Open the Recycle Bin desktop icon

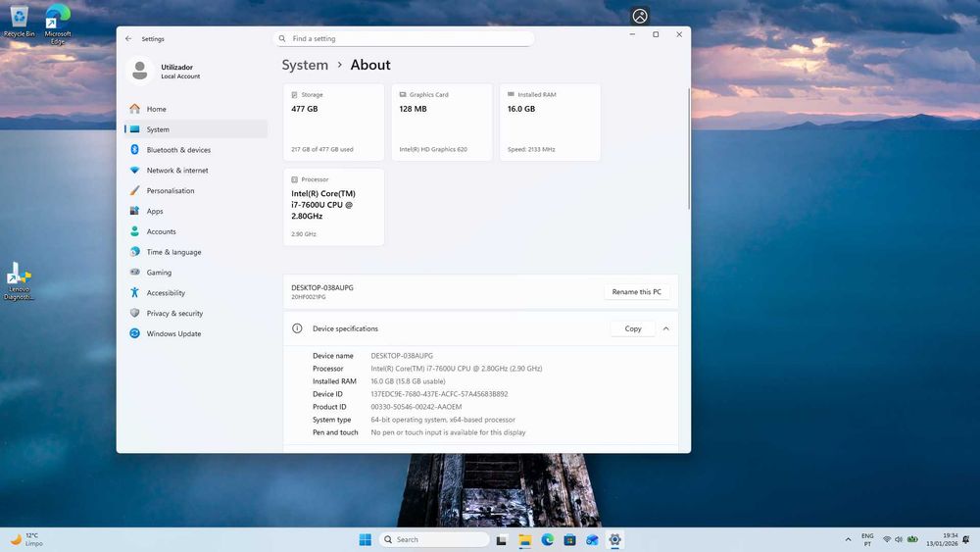coord(20,22)
